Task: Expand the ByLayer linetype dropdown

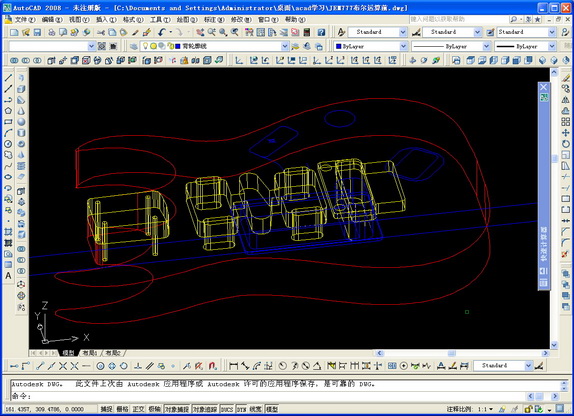Action: click(x=451, y=46)
